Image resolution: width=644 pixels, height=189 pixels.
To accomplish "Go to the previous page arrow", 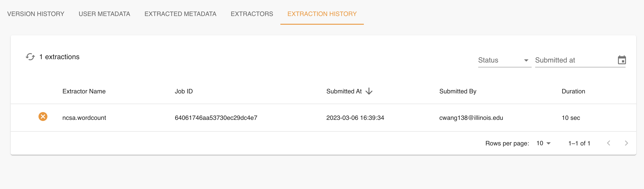I will (608, 143).
